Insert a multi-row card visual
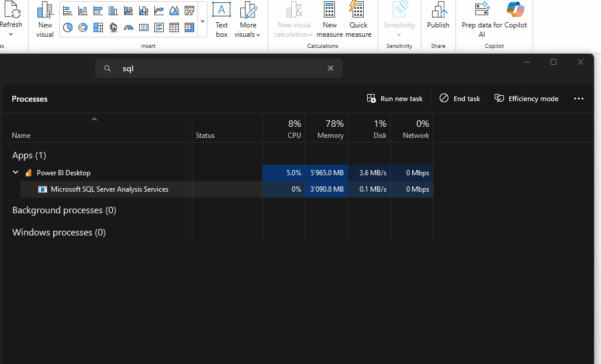Screen dimensions: 601x364 (159, 27)
